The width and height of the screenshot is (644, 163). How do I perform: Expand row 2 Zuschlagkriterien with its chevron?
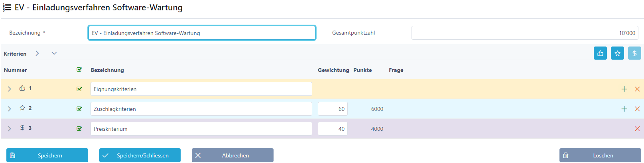click(9, 109)
